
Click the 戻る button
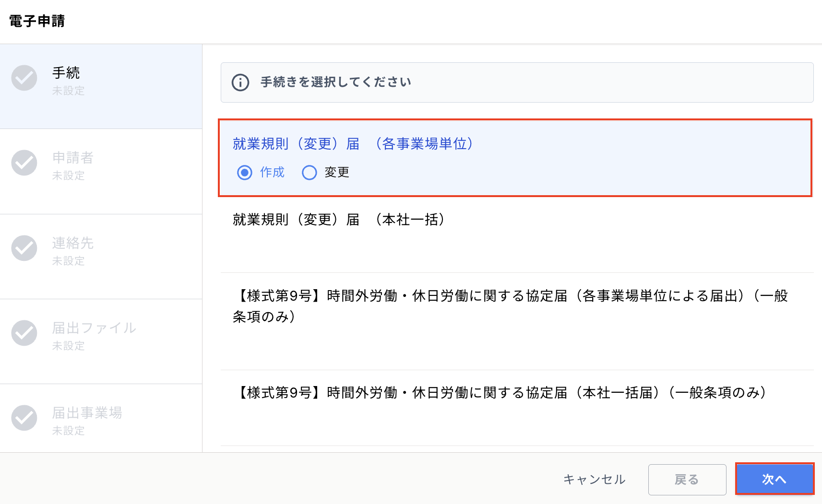pyautogui.click(x=687, y=480)
